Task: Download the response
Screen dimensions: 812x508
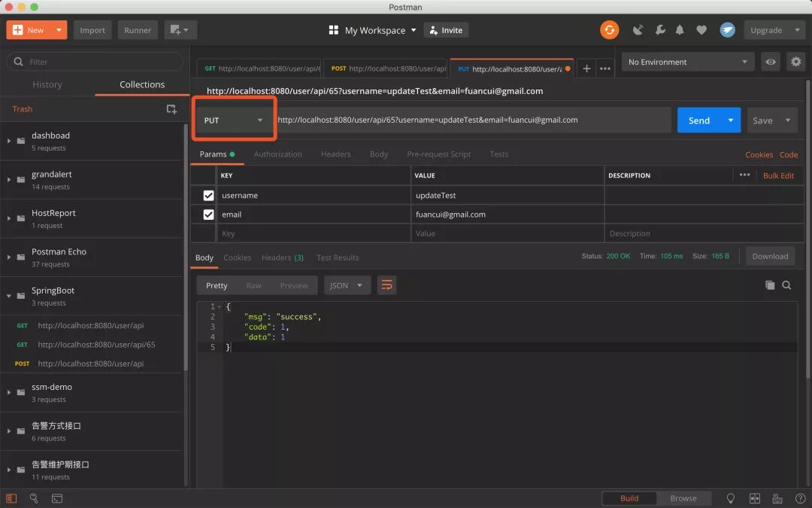Action: pos(770,257)
